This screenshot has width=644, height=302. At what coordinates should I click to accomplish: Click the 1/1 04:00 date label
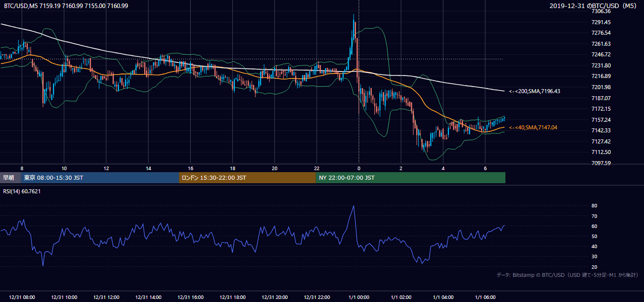[443, 297]
